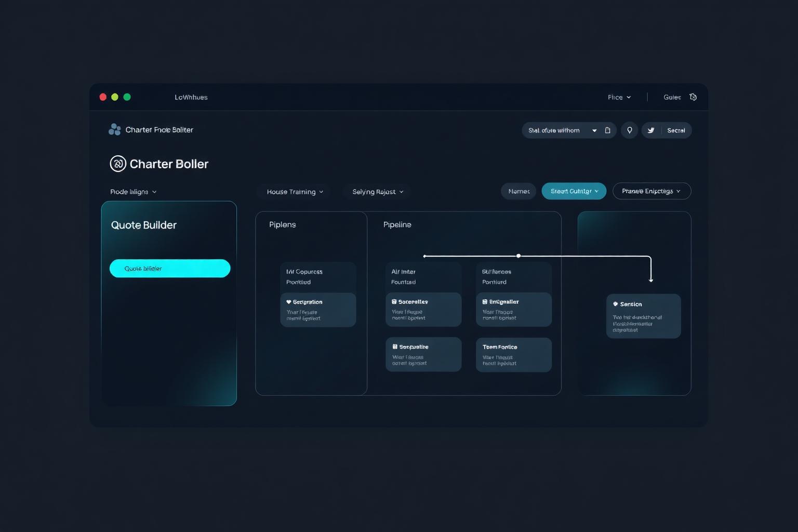
Task: Select the Piplens column header
Action: click(282, 224)
